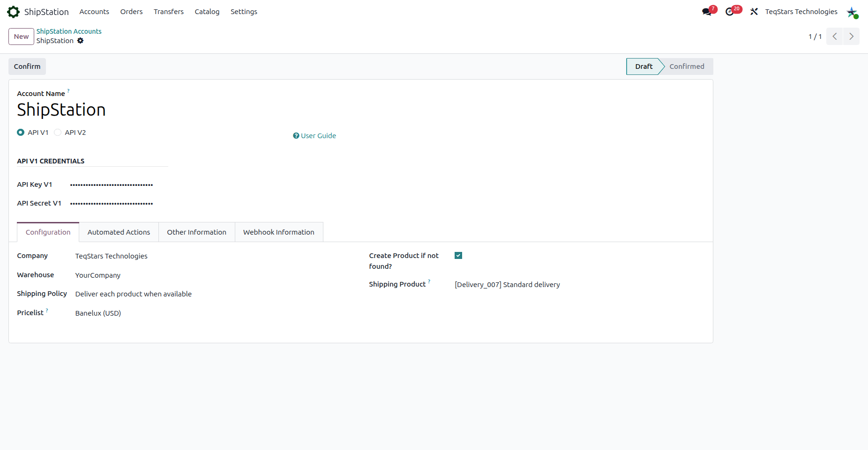Click the debug tools wrench icon
This screenshot has width=868, height=450.
tap(754, 12)
